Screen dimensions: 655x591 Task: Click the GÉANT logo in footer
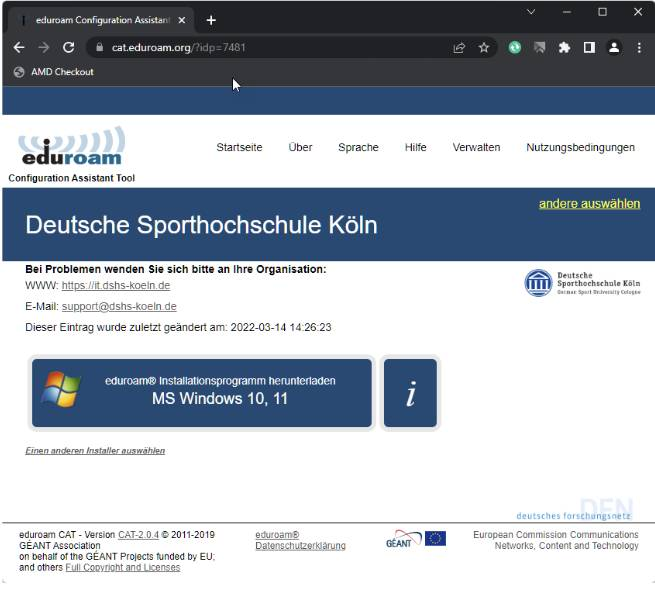[x=404, y=539]
